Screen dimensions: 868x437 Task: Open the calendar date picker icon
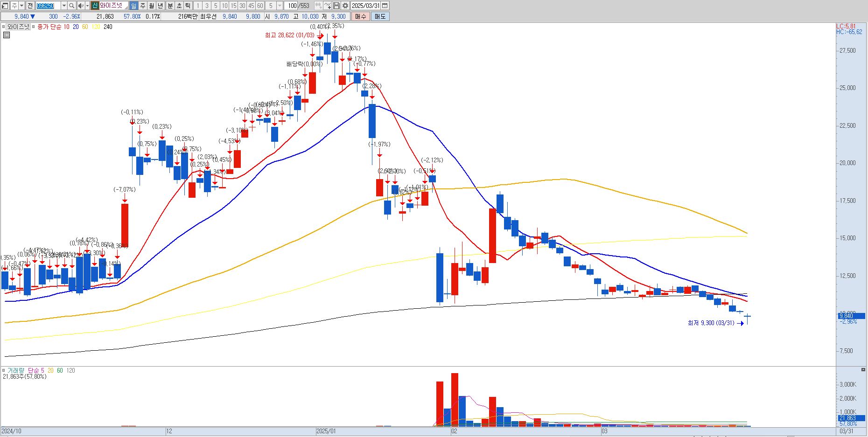click(x=385, y=6)
